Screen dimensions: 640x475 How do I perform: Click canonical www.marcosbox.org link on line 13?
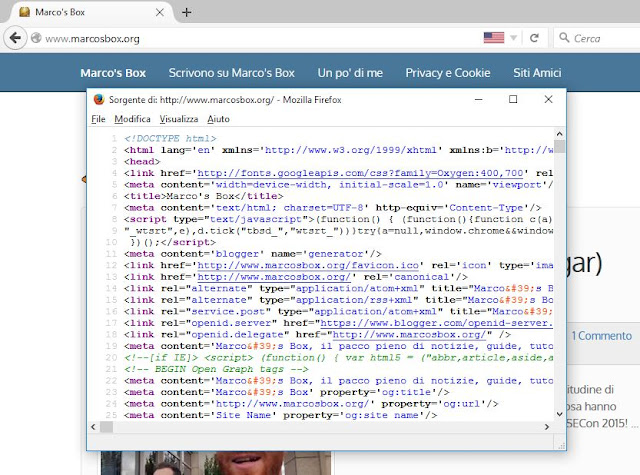(274, 277)
